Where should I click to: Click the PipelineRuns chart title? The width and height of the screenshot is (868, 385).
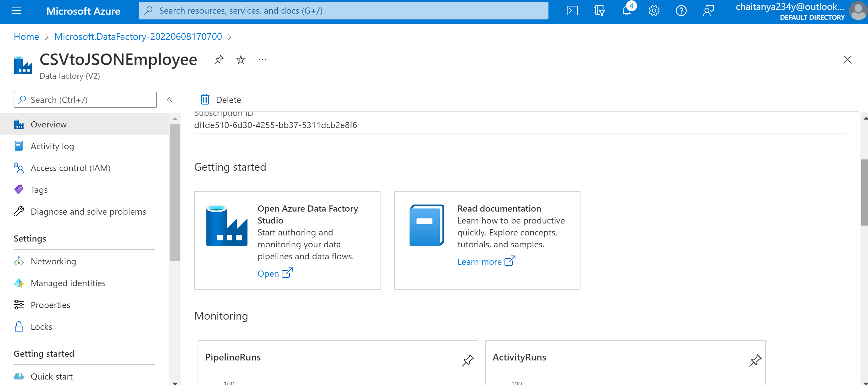pyautogui.click(x=233, y=357)
